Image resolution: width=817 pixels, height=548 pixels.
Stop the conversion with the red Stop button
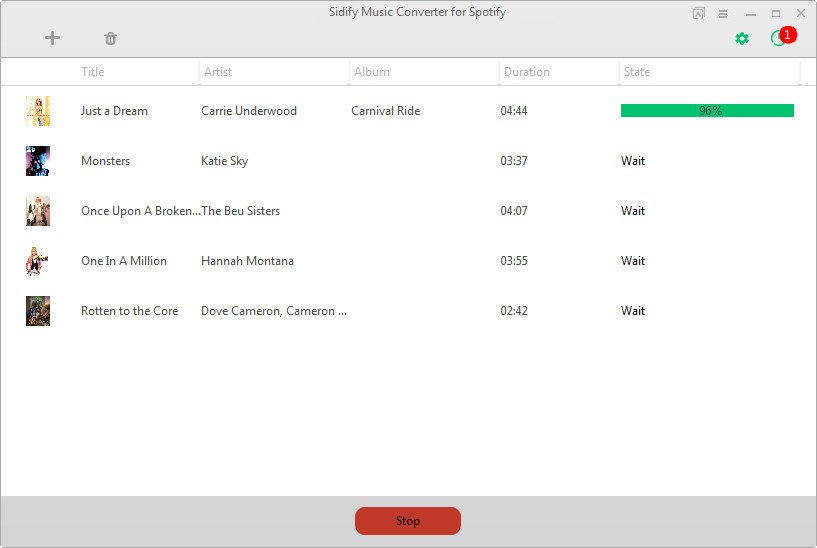click(407, 520)
